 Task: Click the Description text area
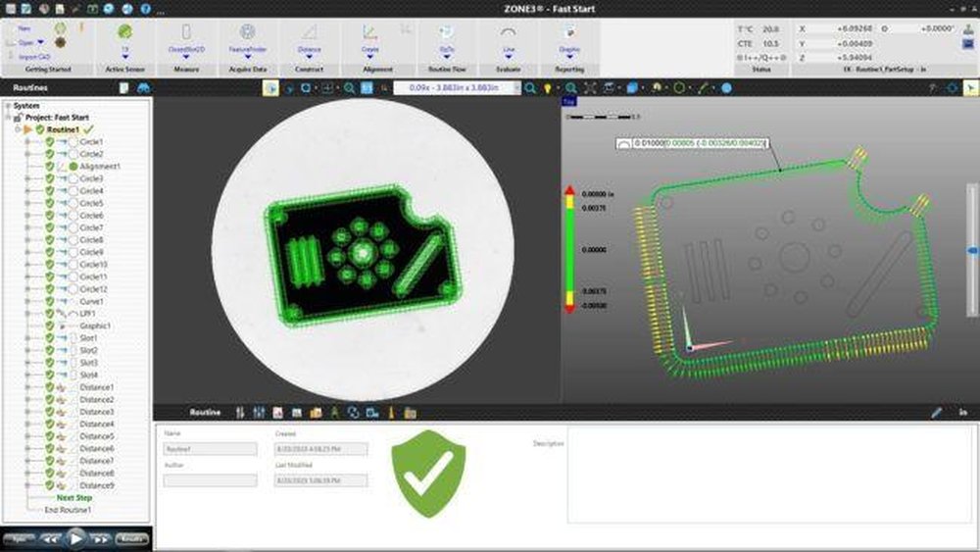(x=770, y=474)
